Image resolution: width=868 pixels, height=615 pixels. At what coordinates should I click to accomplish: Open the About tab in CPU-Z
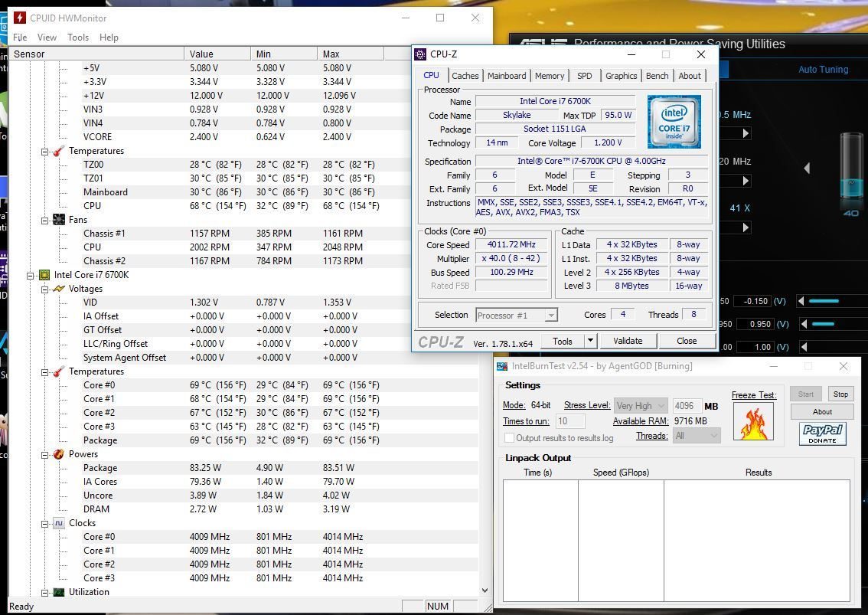point(690,76)
